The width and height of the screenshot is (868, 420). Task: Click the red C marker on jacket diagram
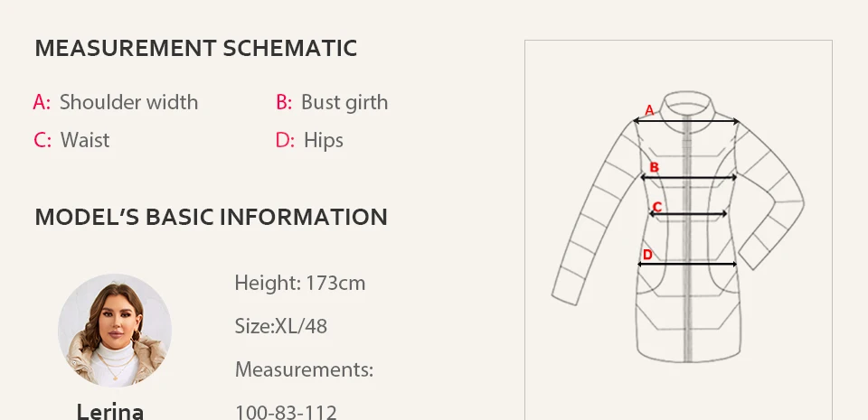(x=657, y=207)
